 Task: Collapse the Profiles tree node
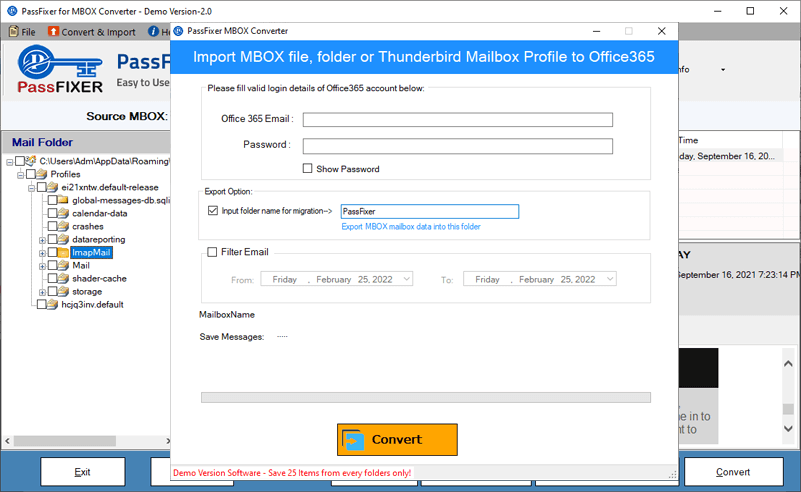[20, 175]
